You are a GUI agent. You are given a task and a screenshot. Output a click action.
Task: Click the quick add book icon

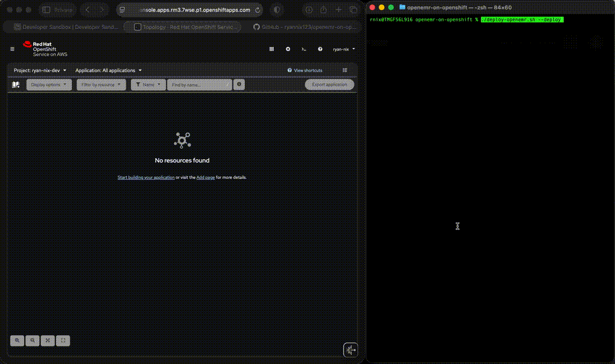16,85
